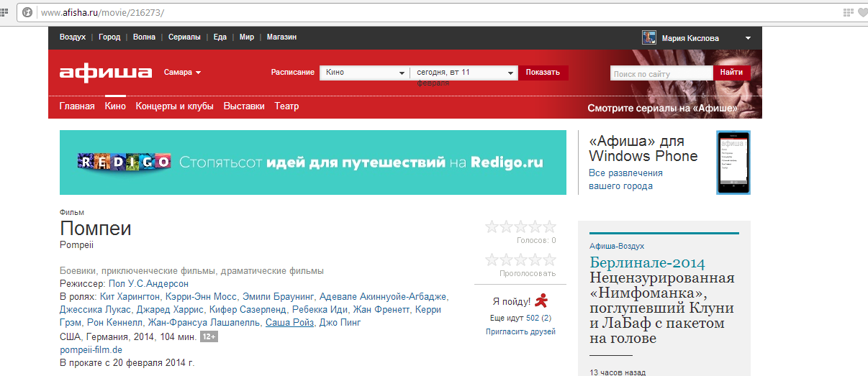Click the Афиша logo
The height and width of the screenshot is (376, 868).
click(x=106, y=73)
